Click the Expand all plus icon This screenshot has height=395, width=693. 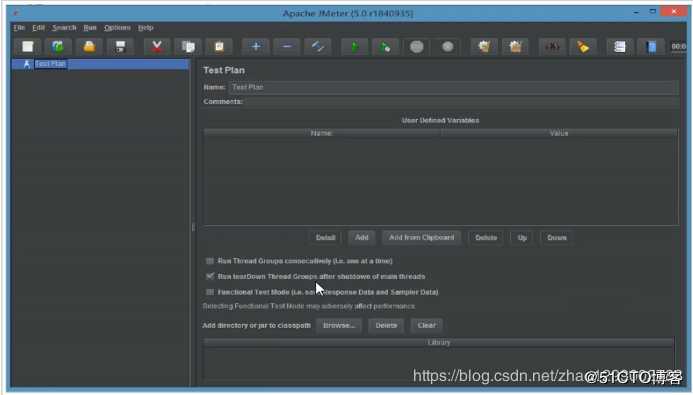click(255, 46)
